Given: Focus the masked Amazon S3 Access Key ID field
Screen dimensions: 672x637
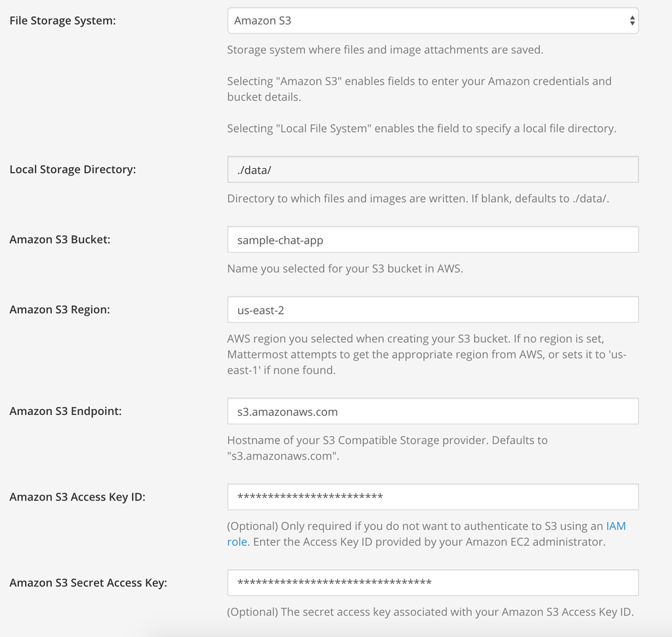Looking at the screenshot, I should [432, 496].
